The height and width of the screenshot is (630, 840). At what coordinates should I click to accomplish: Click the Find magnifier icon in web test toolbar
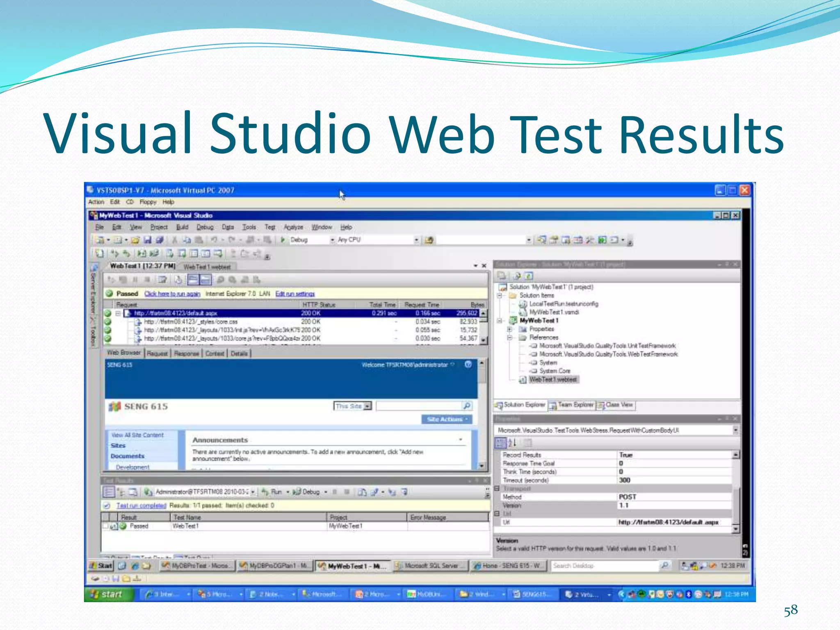click(221, 280)
